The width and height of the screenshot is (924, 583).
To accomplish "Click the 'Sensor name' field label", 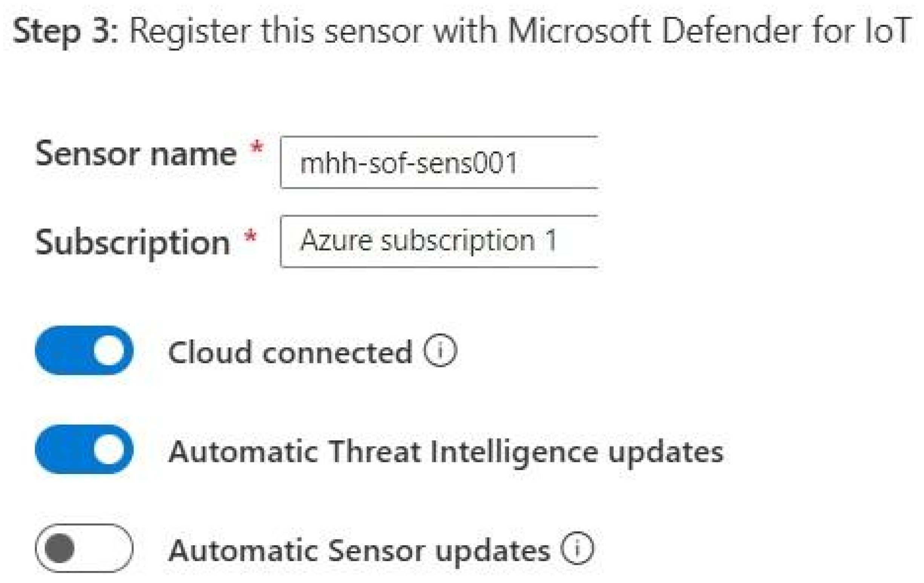I will (135, 154).
